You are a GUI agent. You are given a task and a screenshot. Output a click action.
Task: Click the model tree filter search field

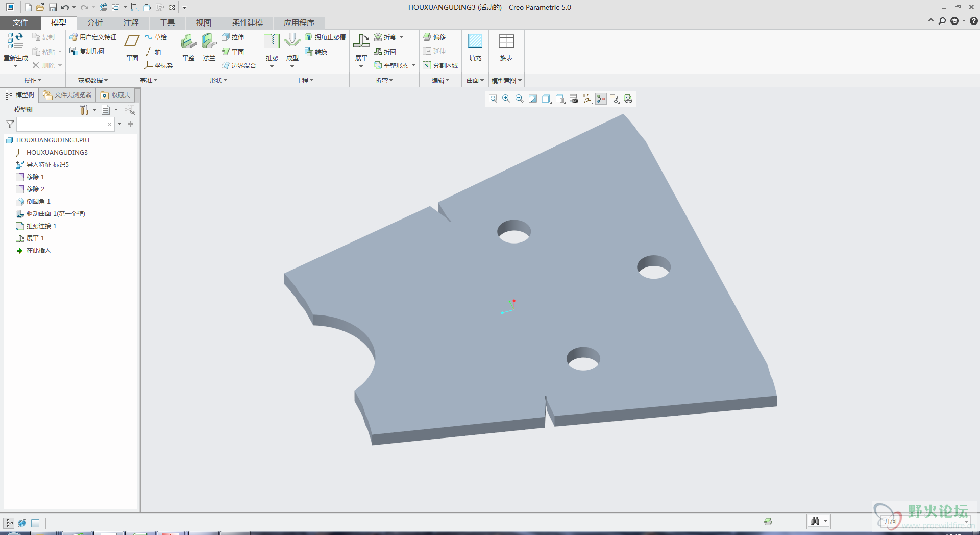click(x=65, y=124)
